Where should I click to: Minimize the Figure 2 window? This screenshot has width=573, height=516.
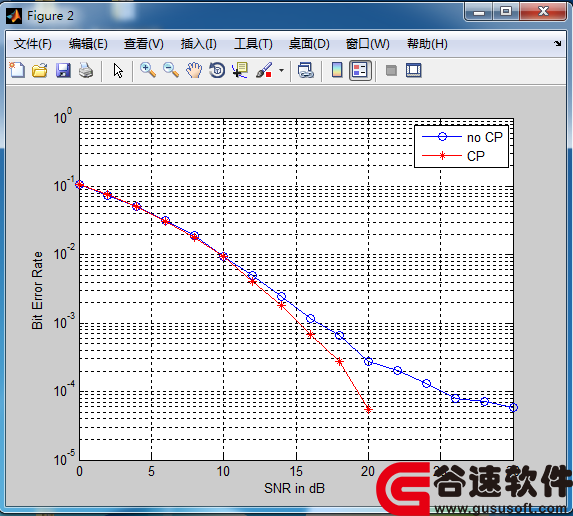[479, 12]
